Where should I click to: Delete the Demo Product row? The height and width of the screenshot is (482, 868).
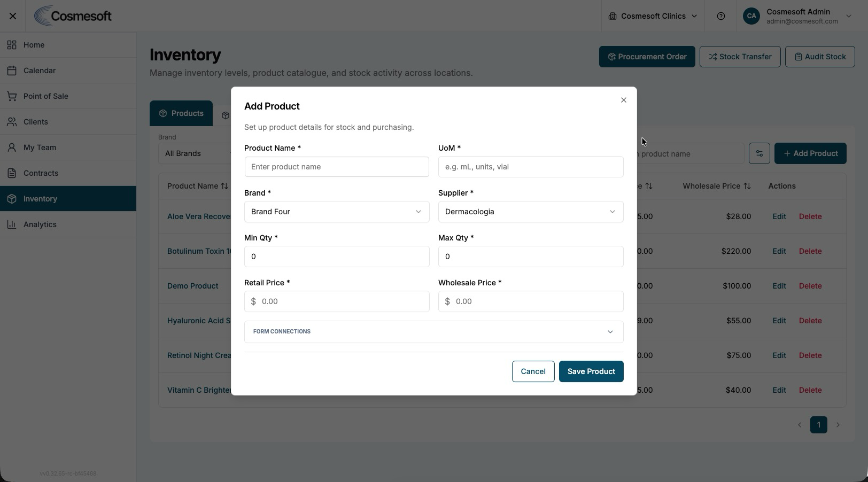pos(810,286)
